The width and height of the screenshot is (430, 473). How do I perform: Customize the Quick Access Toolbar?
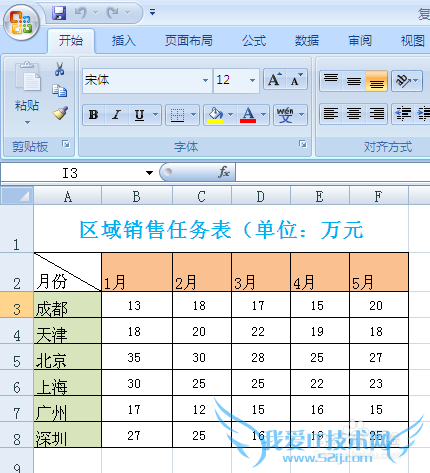(152, 13)
